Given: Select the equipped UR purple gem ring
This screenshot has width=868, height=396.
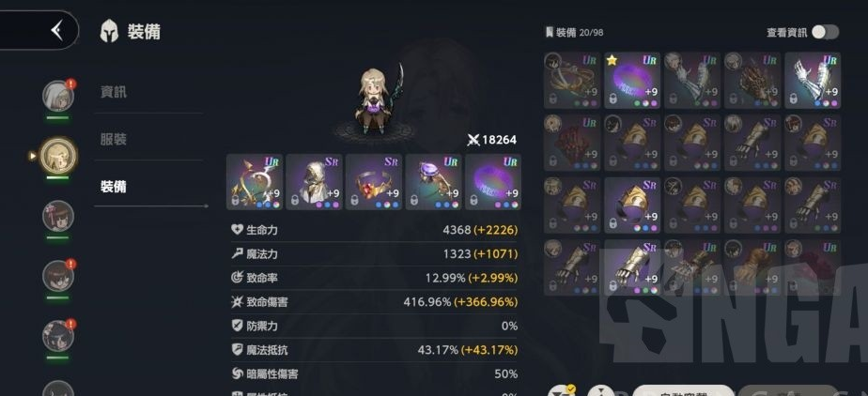Looking at the screenshot, I should coord(433,182).
